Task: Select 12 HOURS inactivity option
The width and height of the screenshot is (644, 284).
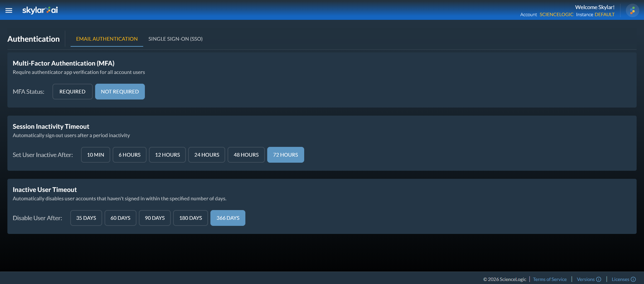Action: [167, 155]
